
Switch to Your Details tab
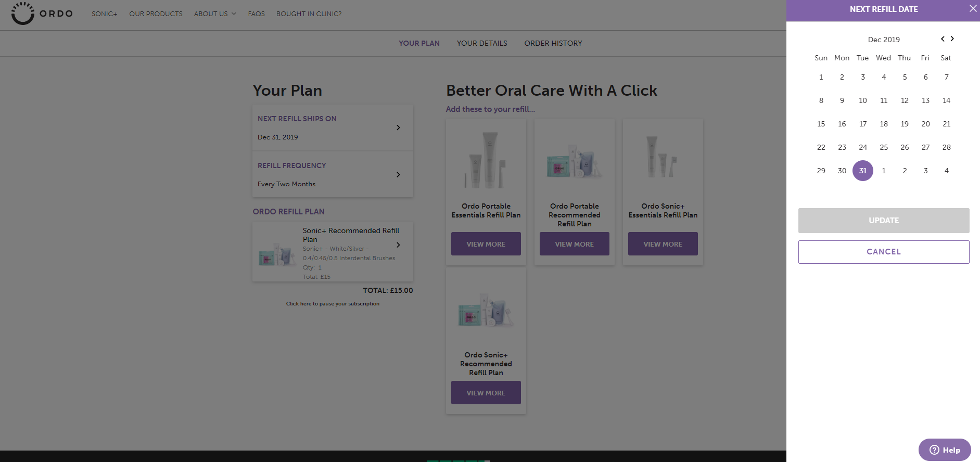482,43
